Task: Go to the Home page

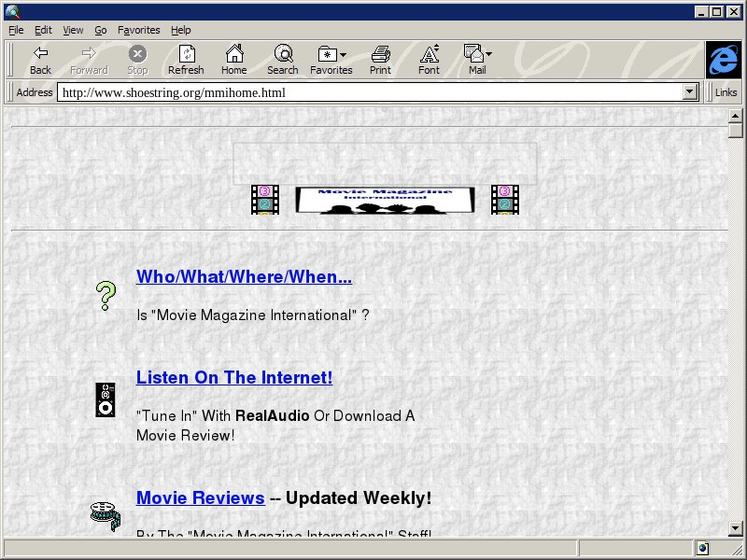Action: 233,60
